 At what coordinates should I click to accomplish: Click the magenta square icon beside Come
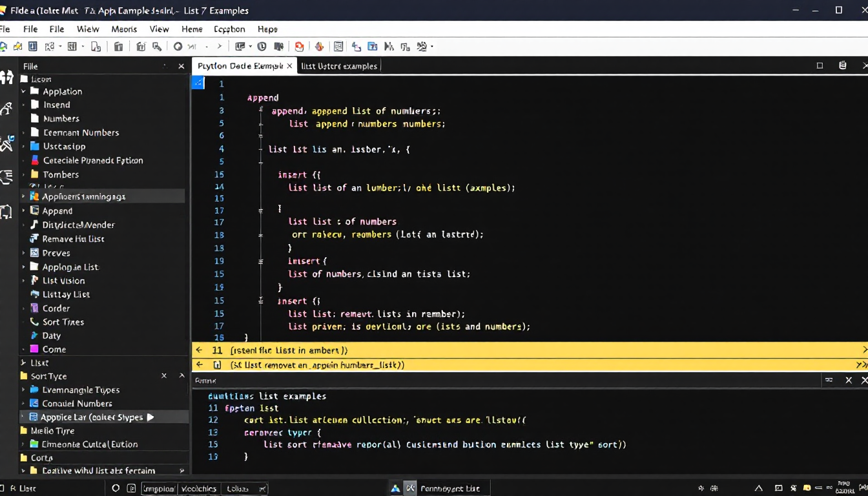click(35, 349)
